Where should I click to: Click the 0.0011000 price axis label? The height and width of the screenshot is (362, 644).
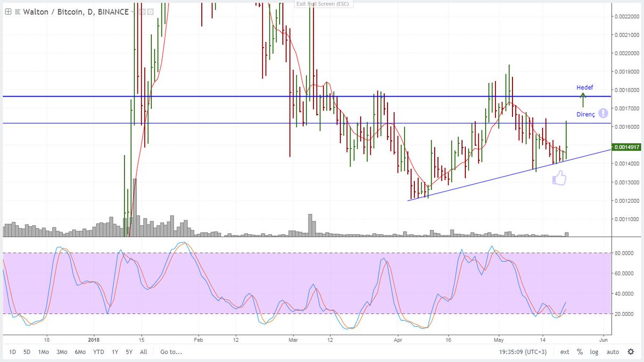click(626, 219)
